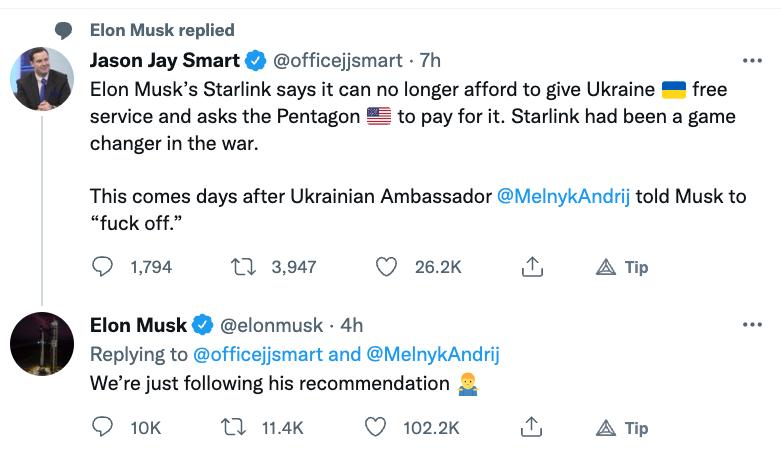Screen dimensions: 781x454
Task: Open Jason Jay Smart's profile by name
Action: 165,60
